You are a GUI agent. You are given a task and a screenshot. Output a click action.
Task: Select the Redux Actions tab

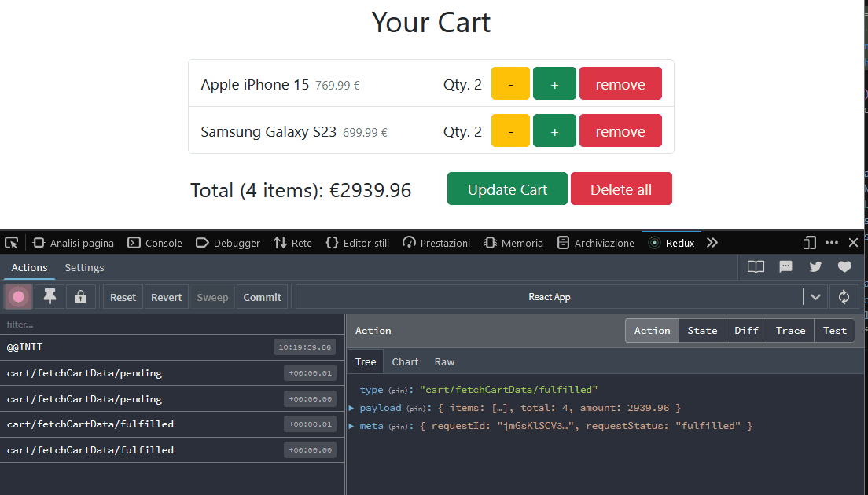[x=29, y=268]
